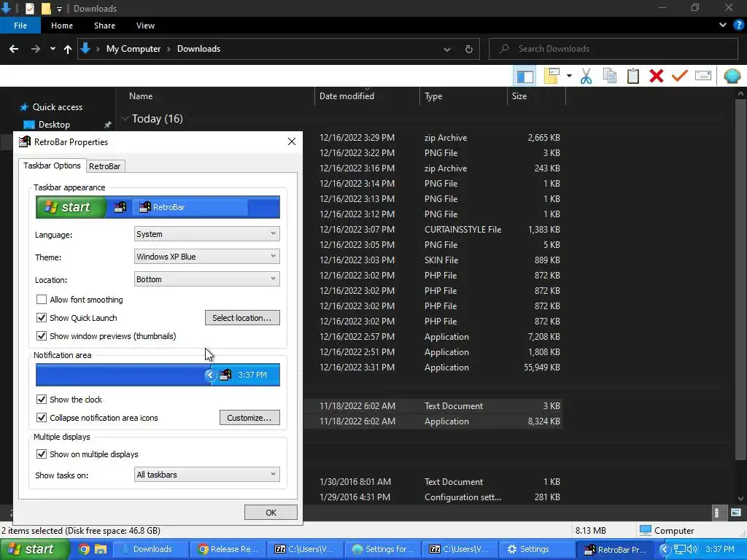The height and width of the screenshot is (560, 747).
Task: Click the network icon in system tray
Action: click(x=679, y=549)
